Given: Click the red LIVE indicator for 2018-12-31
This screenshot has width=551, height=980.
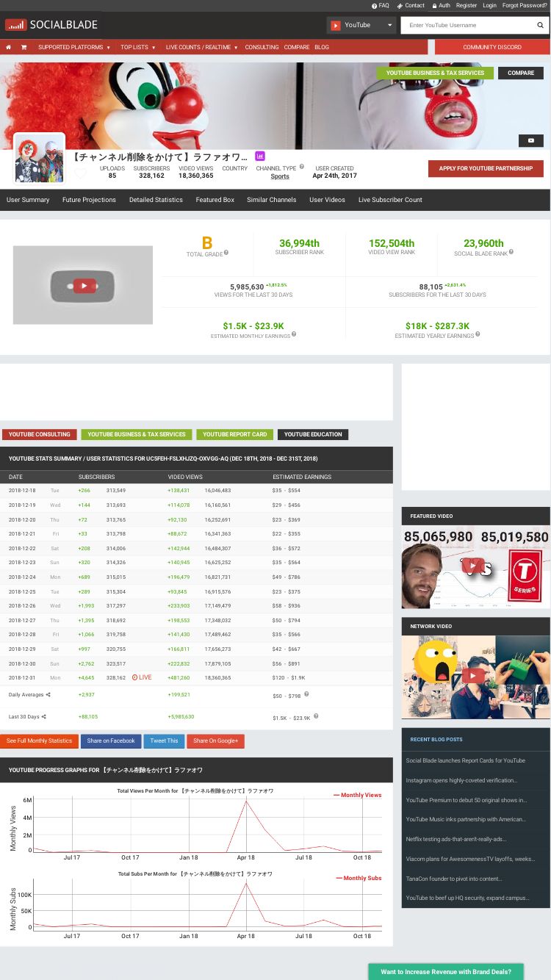Looking at the screenshot, I should point(142,677).
